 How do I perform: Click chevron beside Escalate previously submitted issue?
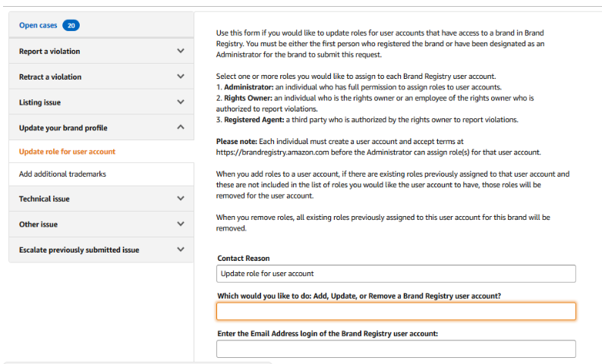180,249
